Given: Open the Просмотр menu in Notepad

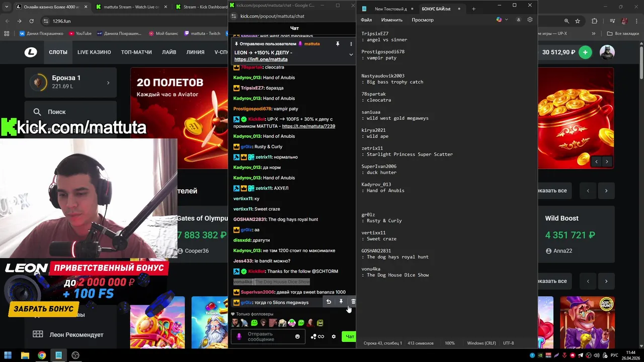Looking at the screenshot, I should click(423, 20).
